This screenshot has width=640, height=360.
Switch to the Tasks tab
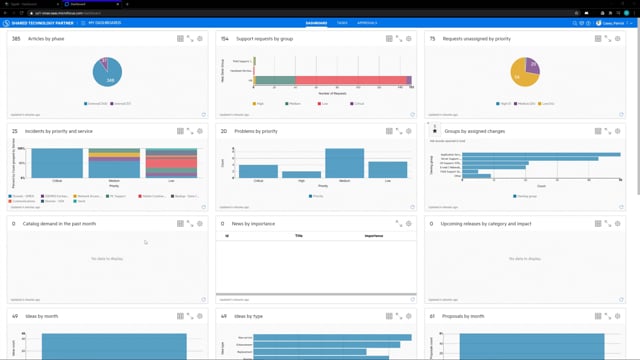tap(342, 23)
